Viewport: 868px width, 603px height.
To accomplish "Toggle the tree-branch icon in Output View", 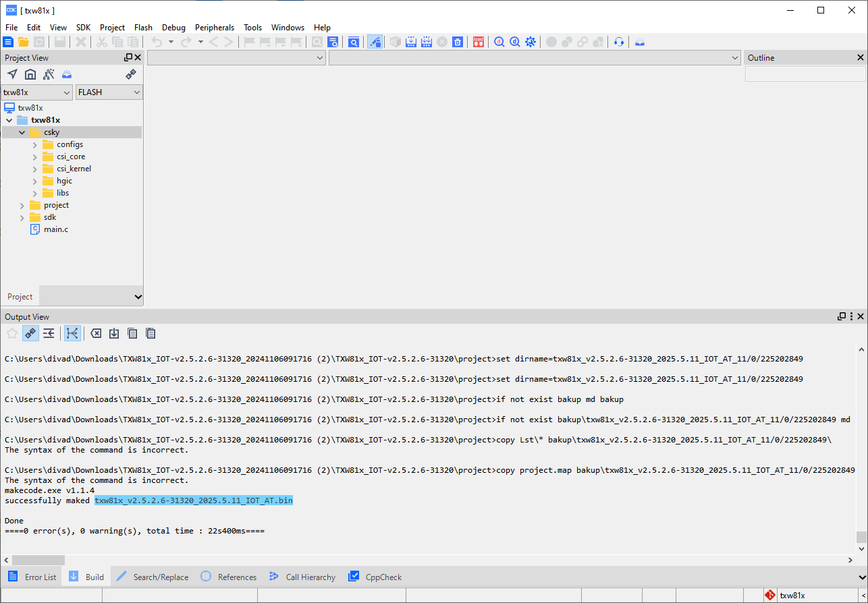I will [x=72, y=333].
